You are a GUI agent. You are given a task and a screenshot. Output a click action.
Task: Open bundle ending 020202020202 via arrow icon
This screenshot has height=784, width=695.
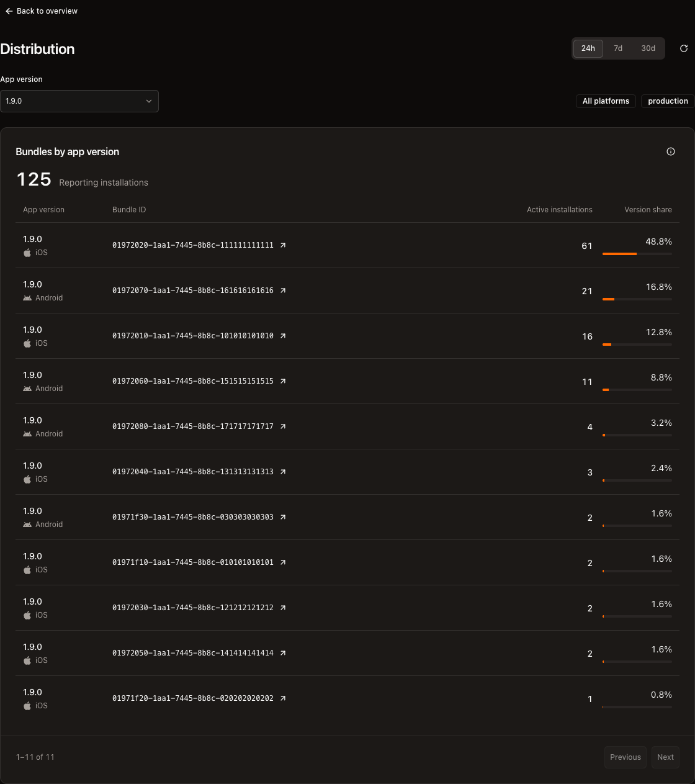283,698
